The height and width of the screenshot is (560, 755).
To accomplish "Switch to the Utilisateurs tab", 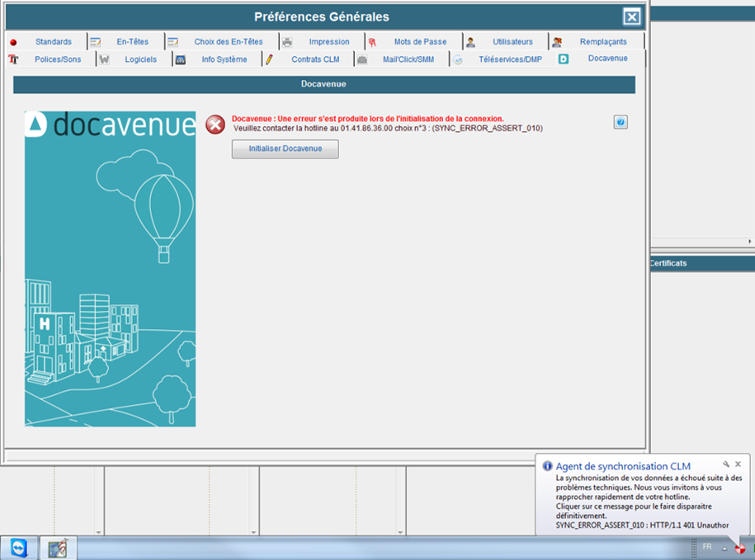I will [512, 41].
